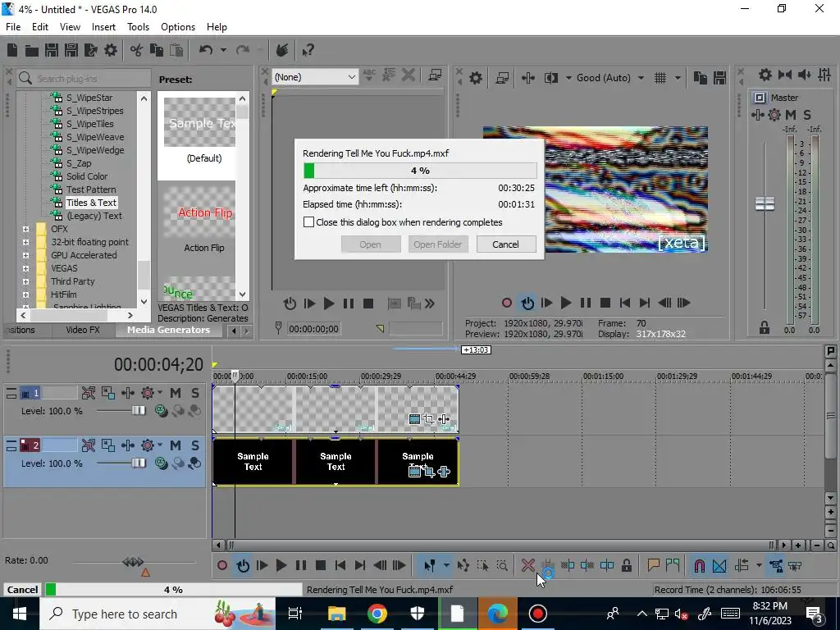Screen dimensions: 840x630
Task: Solo Track 1 with S button
Action: pyautogui.click(x=195, y=393)
